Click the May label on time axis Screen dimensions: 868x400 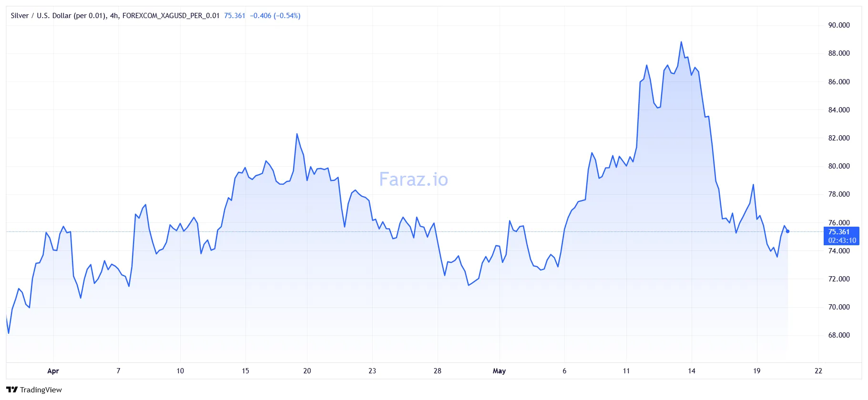click(x=499, y=371)
